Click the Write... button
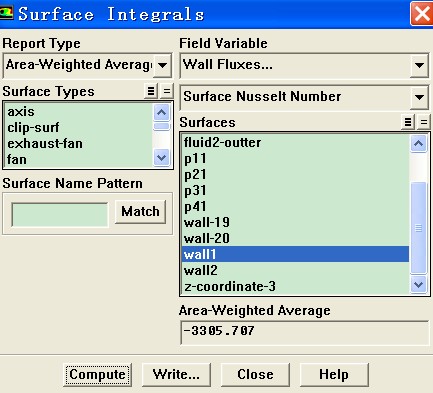The width and height of the screenshot is (433, 393). tap(176, 375)
